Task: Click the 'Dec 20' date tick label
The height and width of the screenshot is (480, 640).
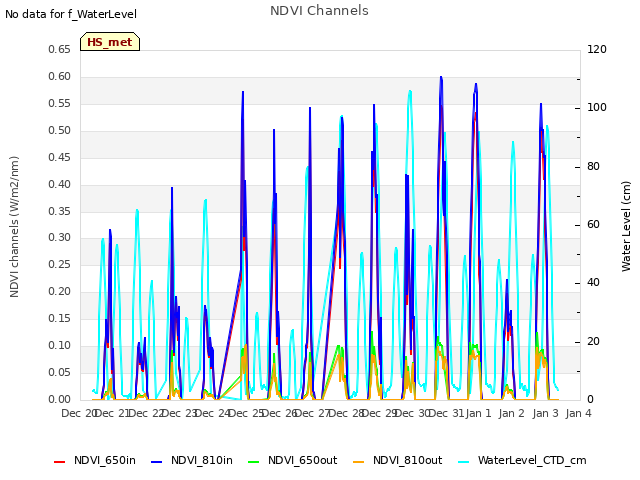Action: tap(78, 413)
